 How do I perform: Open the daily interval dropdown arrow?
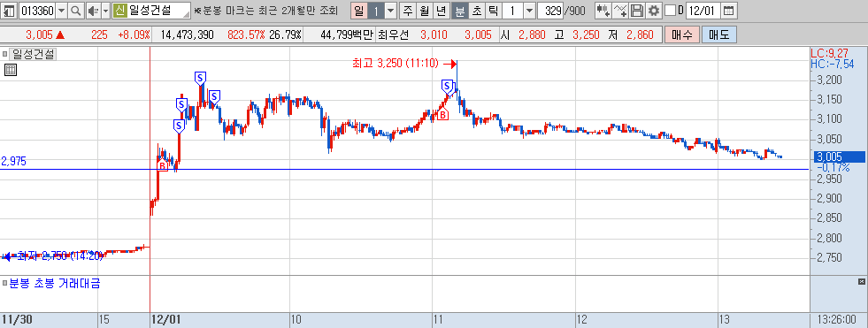tap(391, 10)
